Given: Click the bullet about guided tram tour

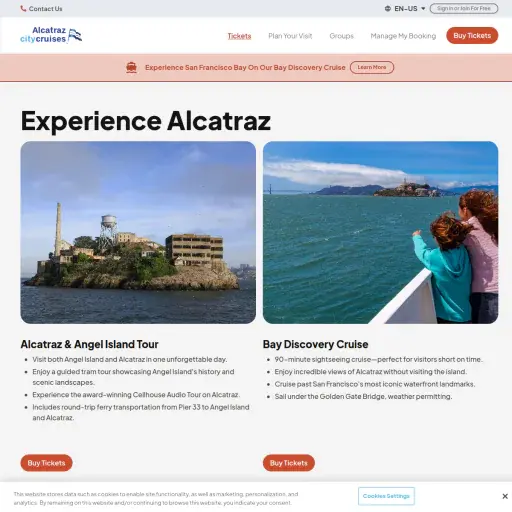Looking at the screenshot, I should pyautogui.click(x=133, y=377).
